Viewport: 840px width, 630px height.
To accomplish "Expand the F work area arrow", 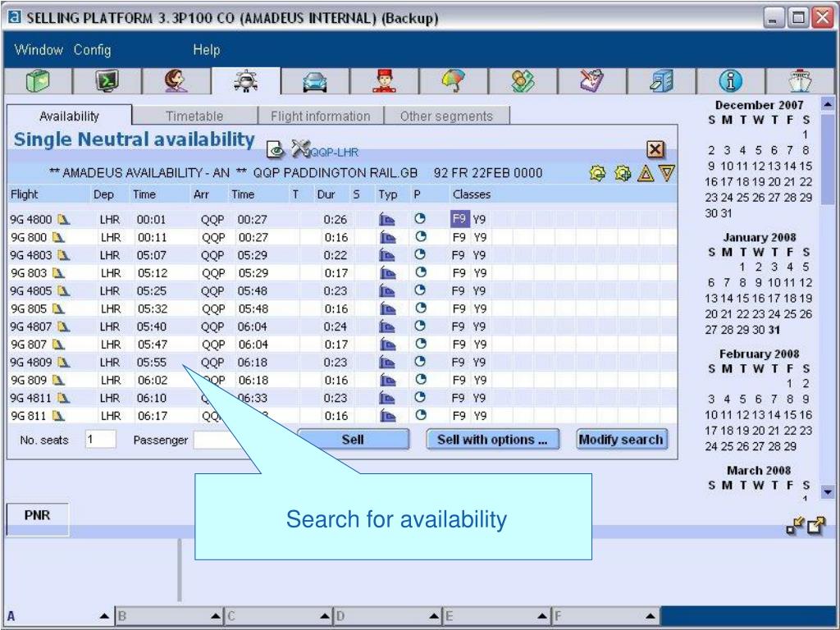I will [651, 616].
